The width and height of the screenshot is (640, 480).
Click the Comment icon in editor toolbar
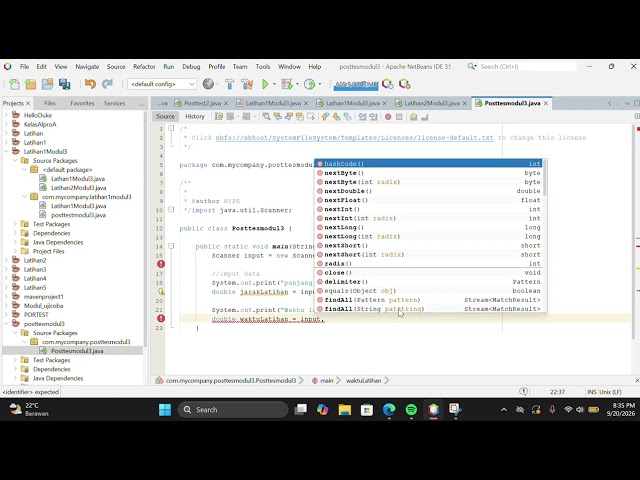pyautogui.click(x=413, y=117)
